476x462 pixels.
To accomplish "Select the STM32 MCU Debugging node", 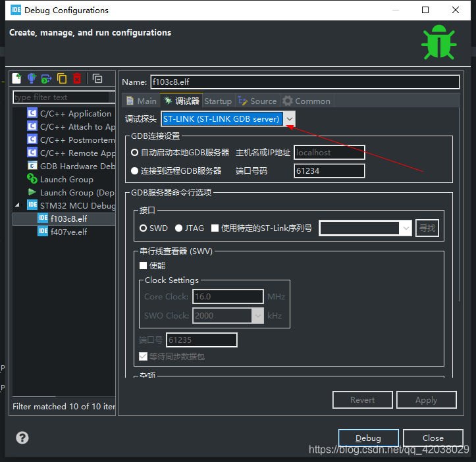I will pyautogui.click(x=70, y=205).
